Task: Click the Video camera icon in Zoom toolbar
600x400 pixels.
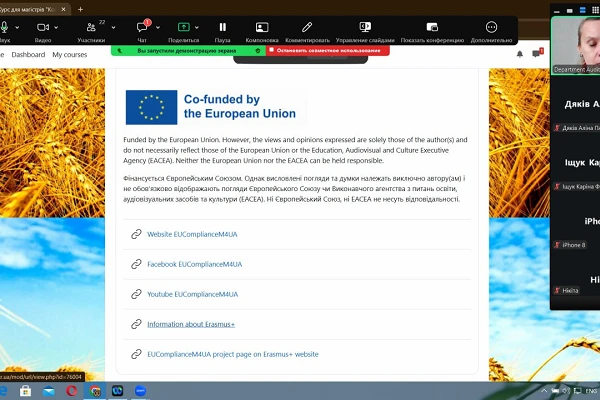Action: (x=42, y=27)
